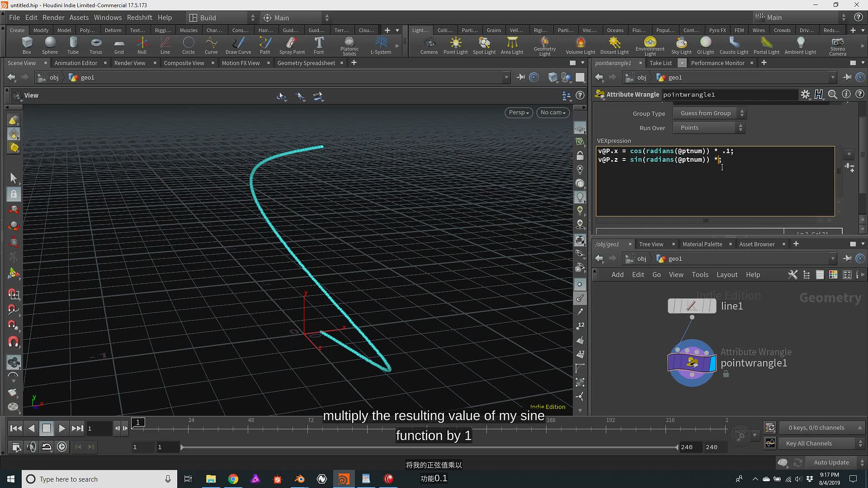Click obj in the scene view path
The width and height of the screenshot is (868, 488).
[54, 77]
